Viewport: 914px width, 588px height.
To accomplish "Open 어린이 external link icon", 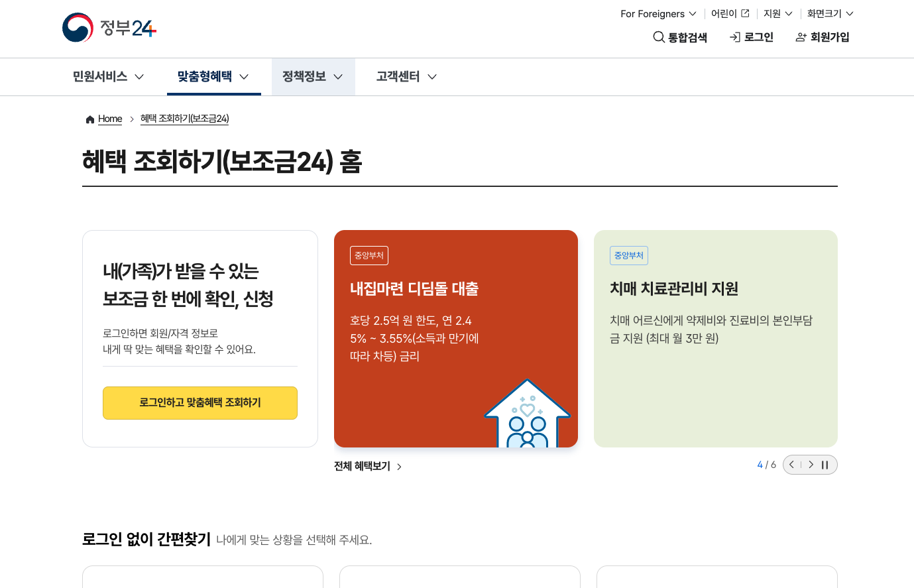I will coord(745,13).
